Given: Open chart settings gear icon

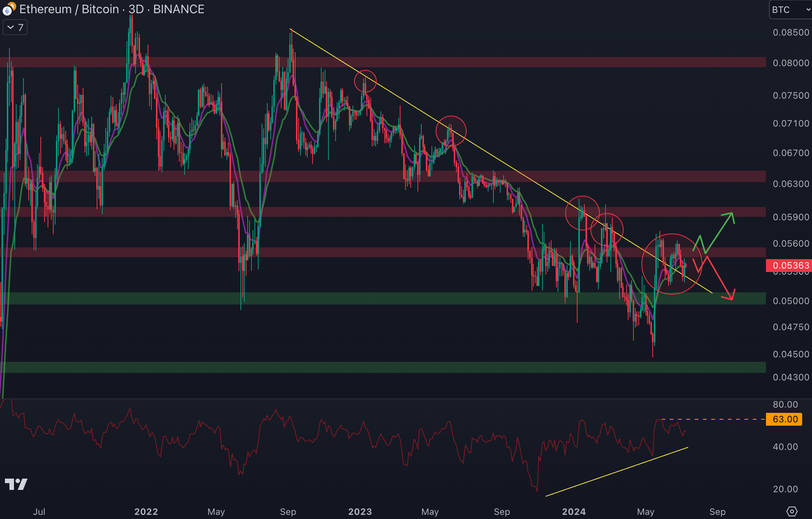Looking at the screenshot, I should [792, 511].
